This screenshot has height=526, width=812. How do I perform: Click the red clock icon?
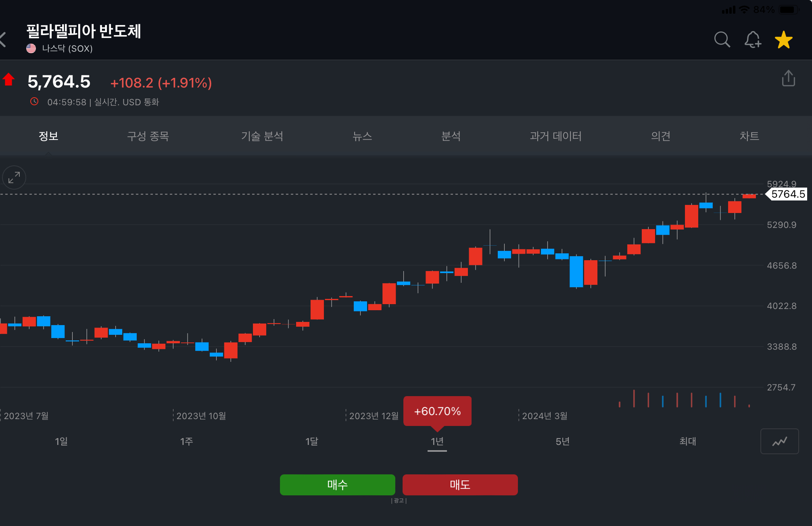34,102
